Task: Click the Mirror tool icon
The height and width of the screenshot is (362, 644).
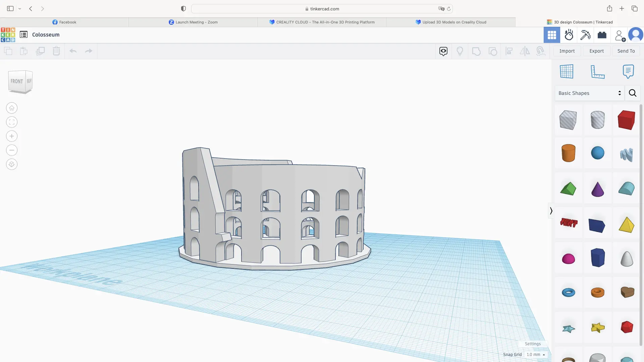Action: pyautogui.click(x=525, y=51)
